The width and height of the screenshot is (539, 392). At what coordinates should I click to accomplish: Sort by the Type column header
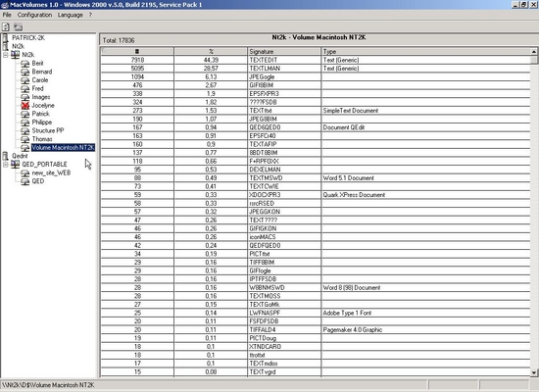click(x=426, y=51)
